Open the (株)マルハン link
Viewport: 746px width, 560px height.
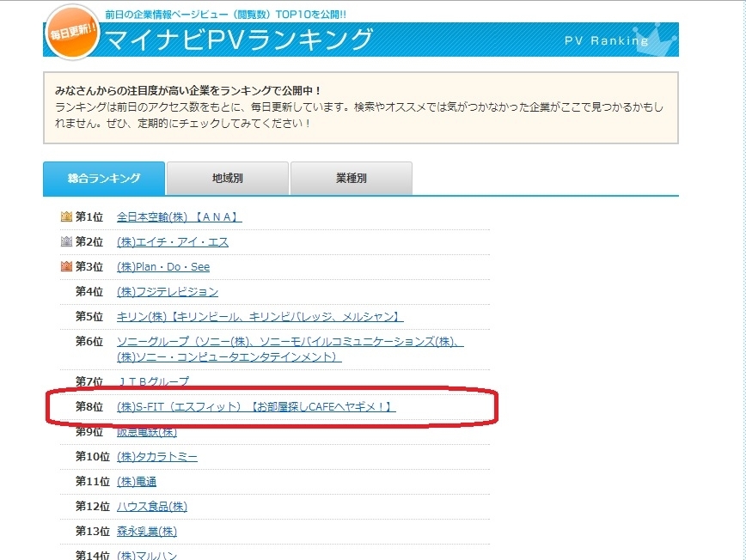pos(146,555)
